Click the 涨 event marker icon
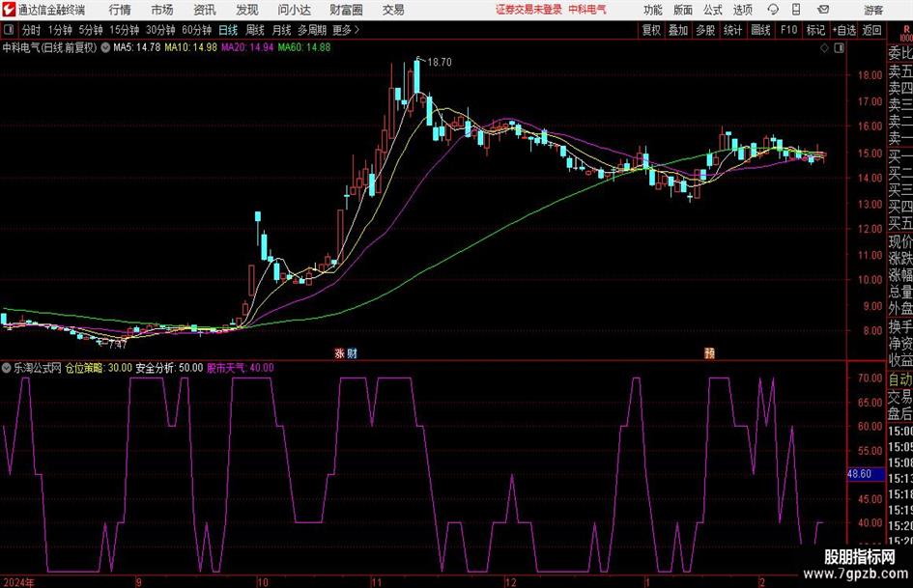The height and width of the screenshot is (588, 913). pos(339,352)
